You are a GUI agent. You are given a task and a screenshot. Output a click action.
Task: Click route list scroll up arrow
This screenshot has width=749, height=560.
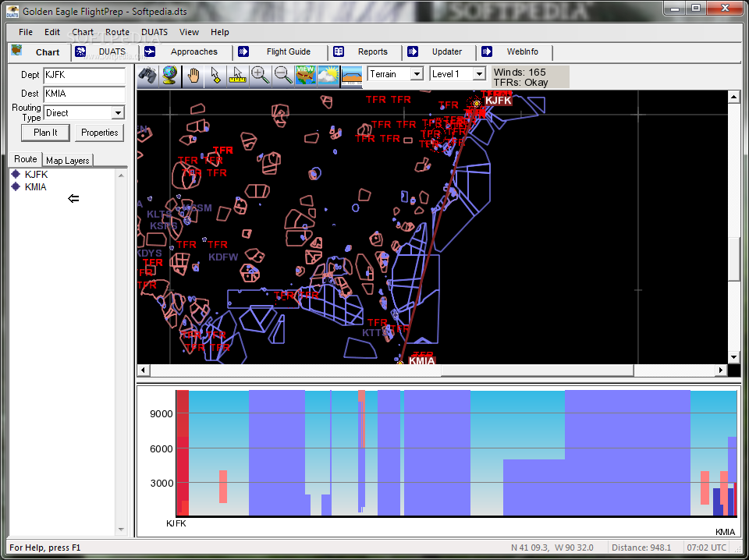(122, 175)
